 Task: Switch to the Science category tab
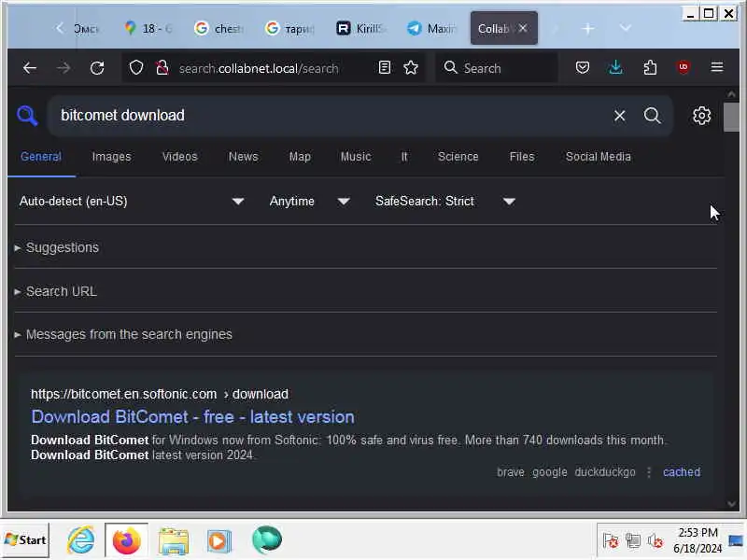(x=458, y=157)
